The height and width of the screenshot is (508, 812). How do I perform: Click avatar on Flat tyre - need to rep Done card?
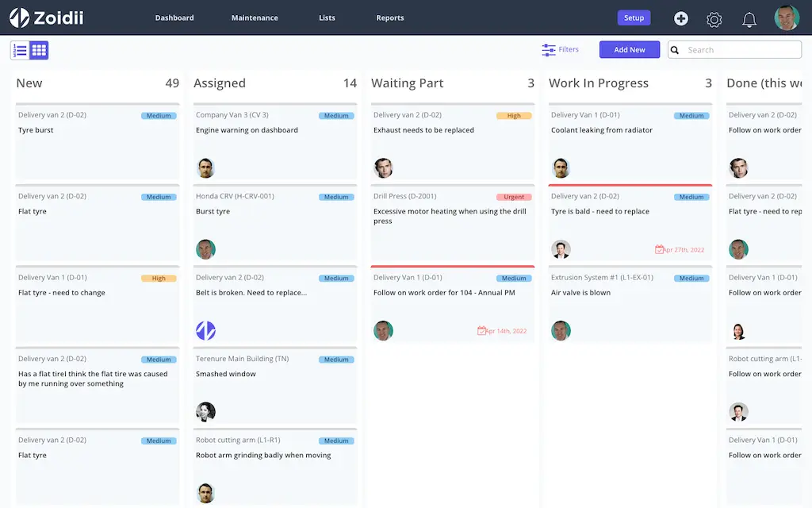click(x=738, y=249)
